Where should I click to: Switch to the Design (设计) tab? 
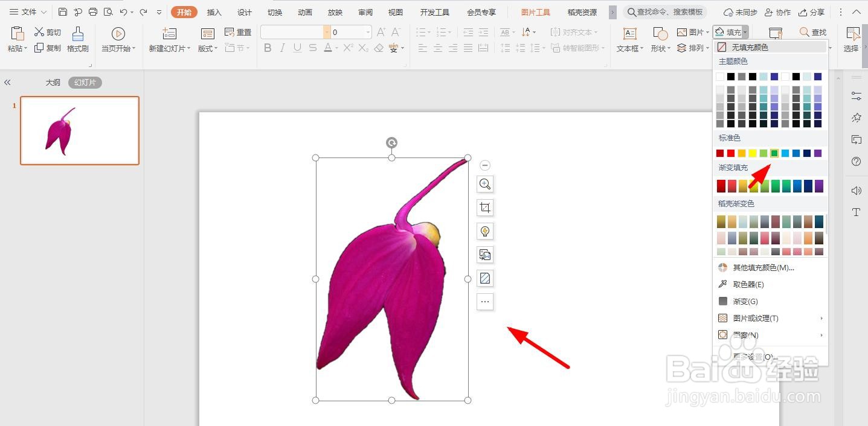pyautogui.click(x=245, y=12)
